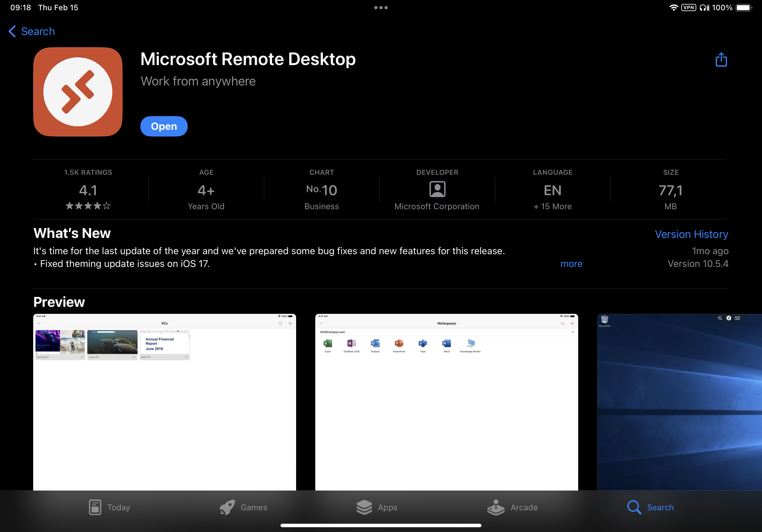Image resolution: width=762 pixels, height=532 pixels.
Task: Open the PCs preview screenshot
Action: point(164,401)
